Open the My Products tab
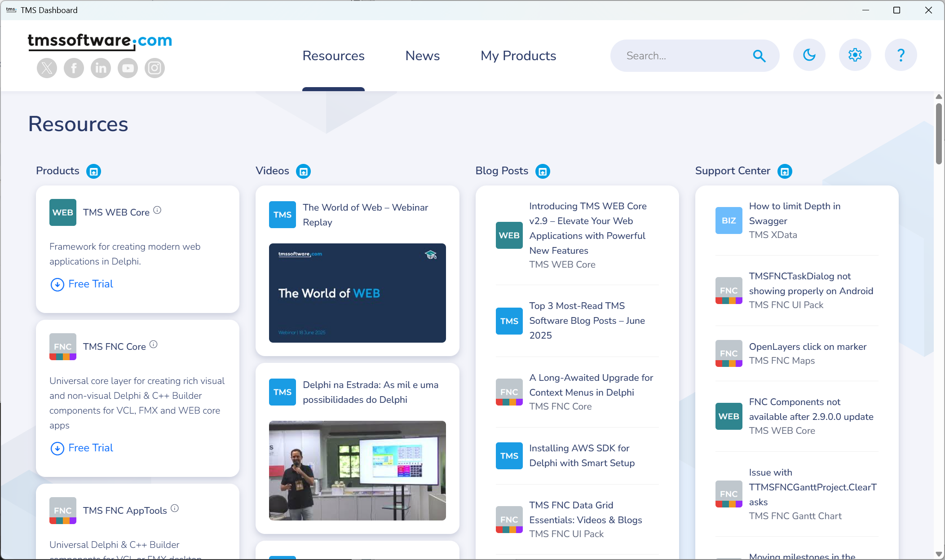Screen dimensions: 945x560 tap(518, 56)
